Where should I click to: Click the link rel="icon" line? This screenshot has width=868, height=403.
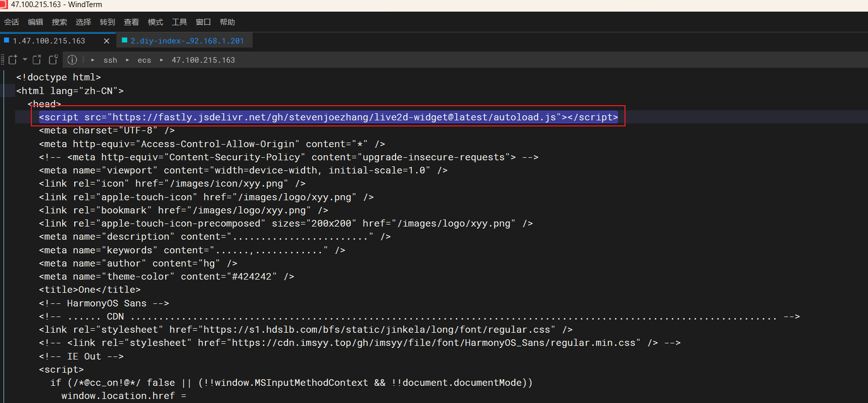coord(172,184)
